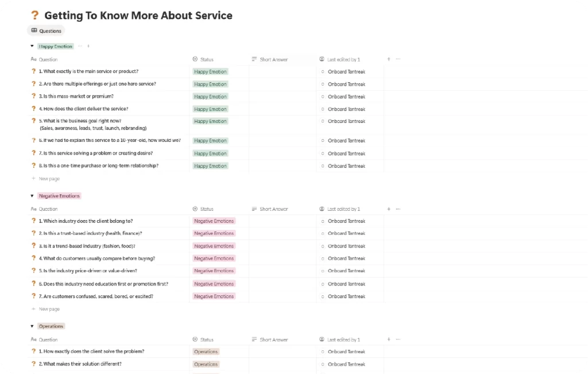Collapse the Operations group
Image resolution: width=588 pixels, height=374 pixels.
pyautogui.click(x=32, y=326)
